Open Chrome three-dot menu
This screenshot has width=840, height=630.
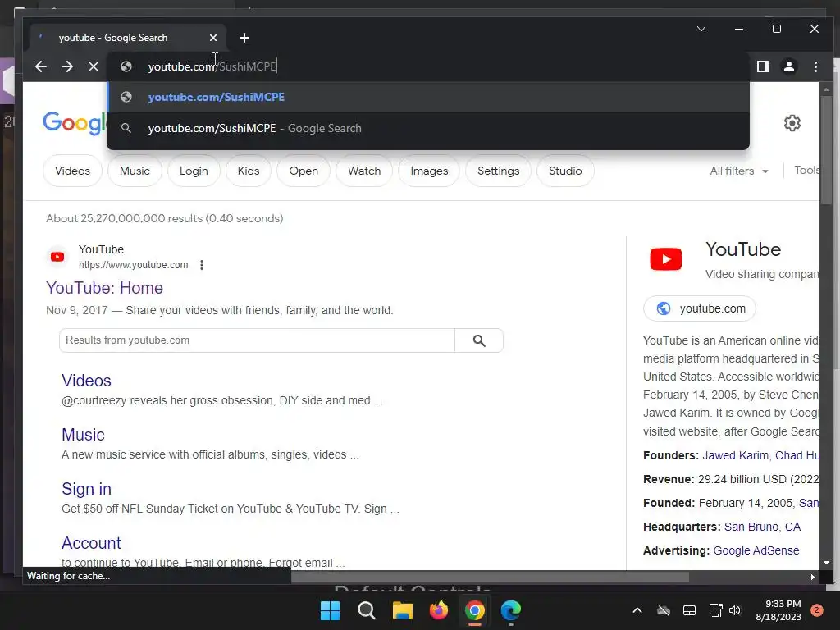click(x=815, y=66)
